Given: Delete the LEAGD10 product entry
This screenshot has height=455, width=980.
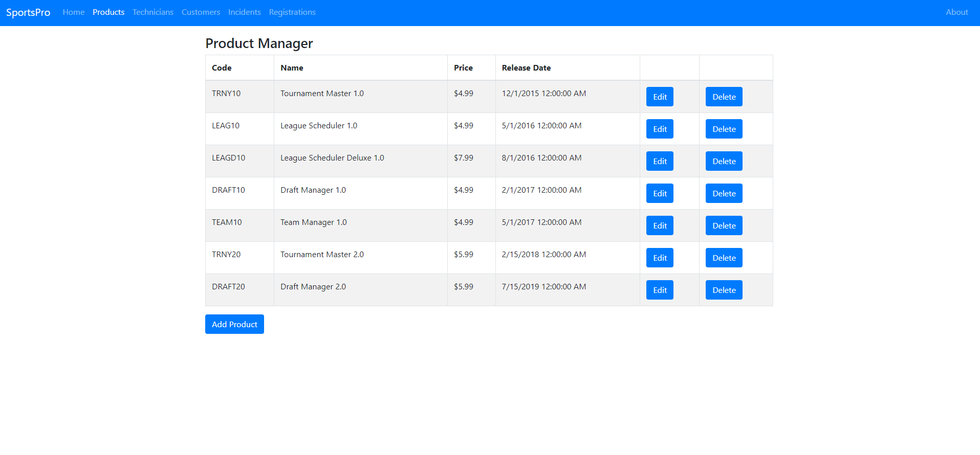Looking at the screenshot, I should (724, 161).
